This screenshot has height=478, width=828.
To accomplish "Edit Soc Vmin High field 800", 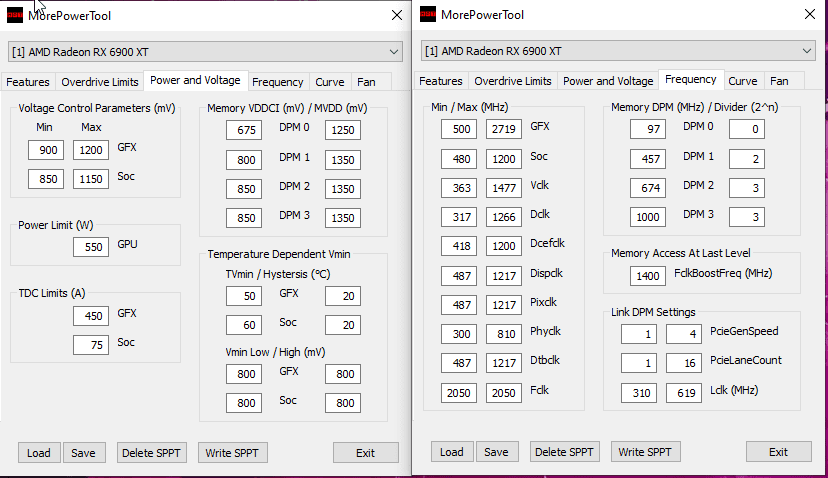I will [x=343, y=403].
